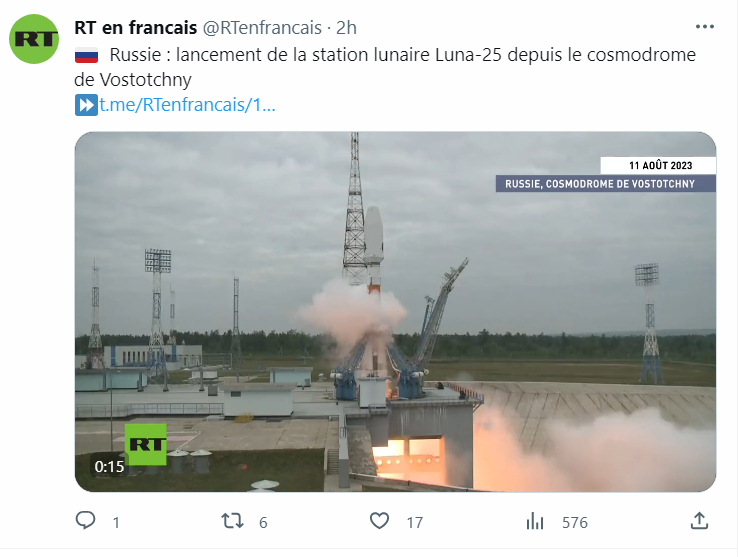Play the Luna-25 rocket launch video
738x557 pixels.
point(395,312)
